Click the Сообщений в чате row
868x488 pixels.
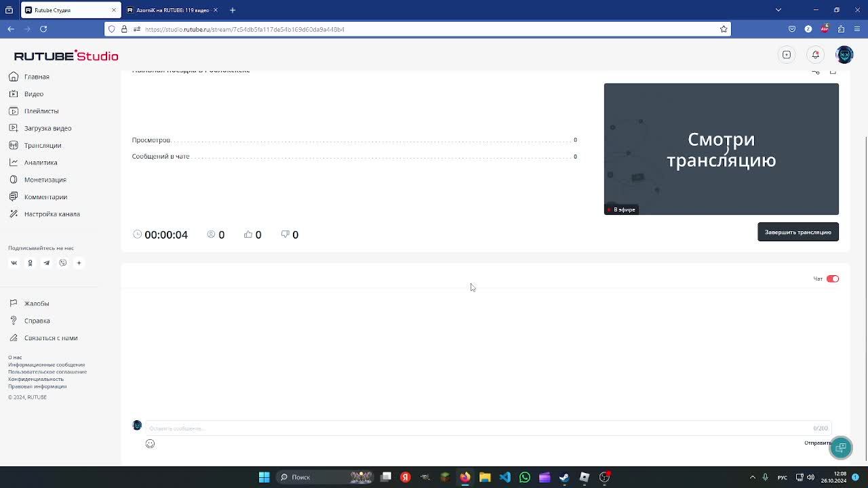[355, 157]
